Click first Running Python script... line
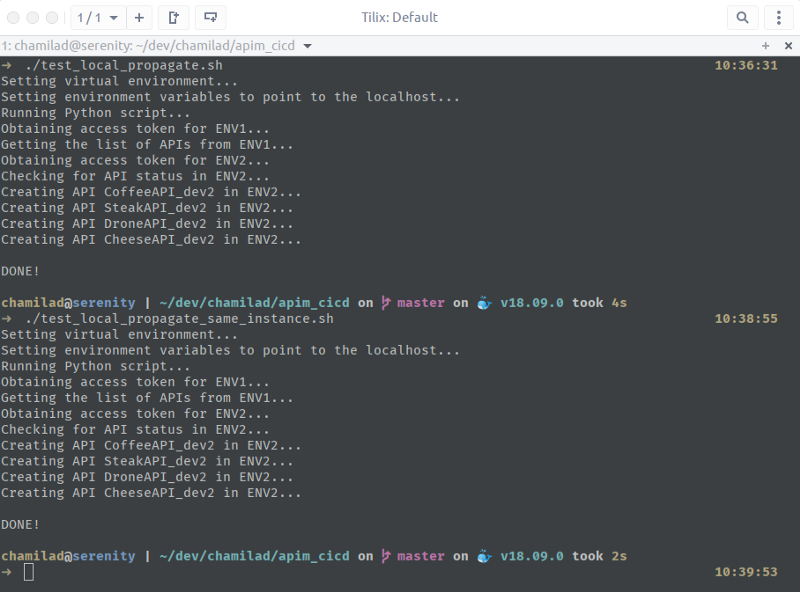Image resolution: width=800 pixels, height=592 pixels. point(95,113)
